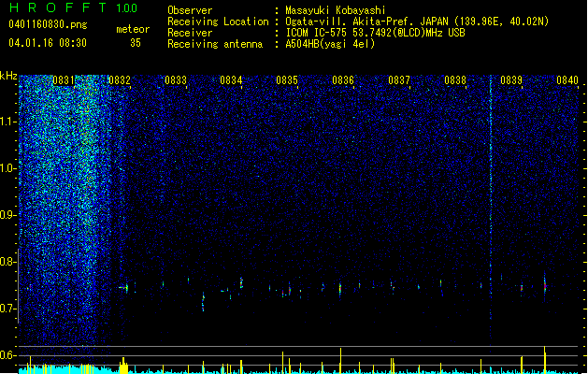Image resolution: width=588 pixels, height=374 pixels.
Task: Select the filename 0401160830.png
Action: click(48, 24)
